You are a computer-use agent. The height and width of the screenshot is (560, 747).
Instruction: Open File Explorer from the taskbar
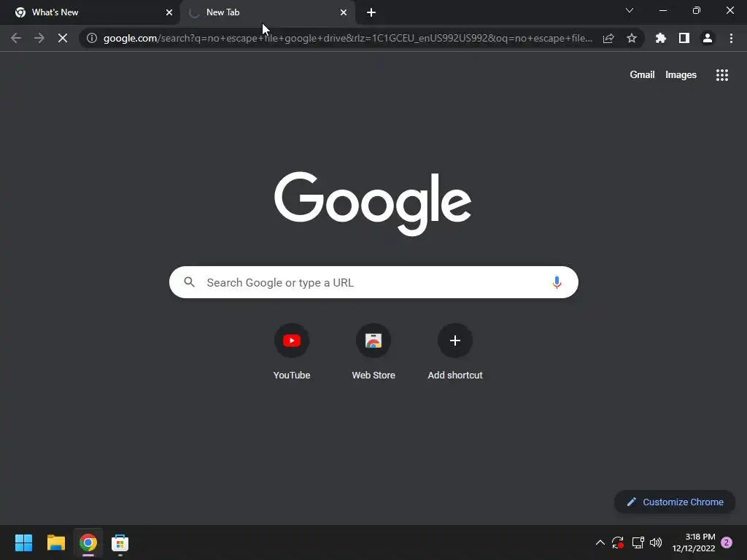point(55,542)
